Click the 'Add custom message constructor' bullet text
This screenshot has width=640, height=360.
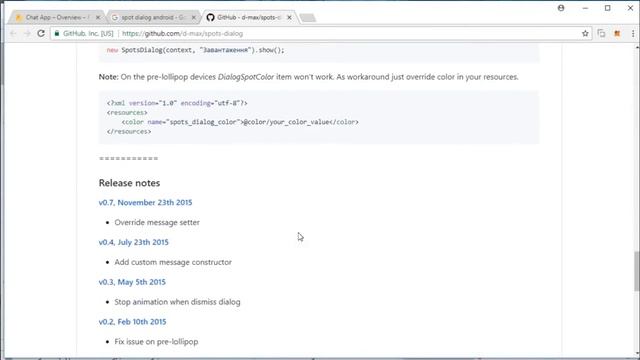coord(173,262)
